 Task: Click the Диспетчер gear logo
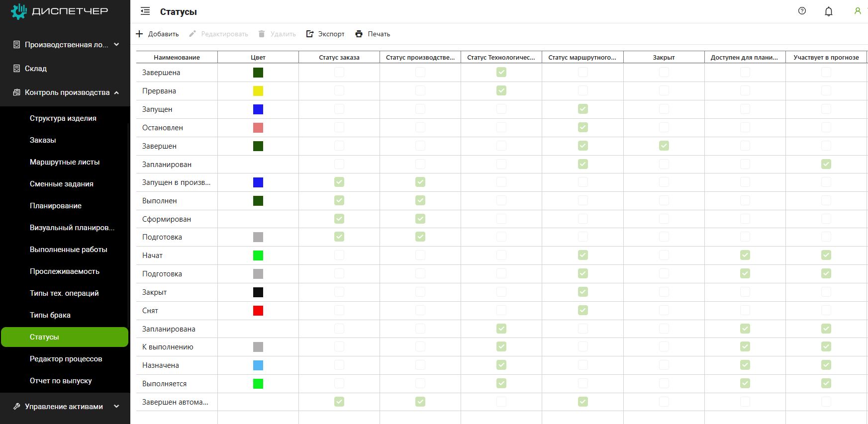tap(19, 11)
